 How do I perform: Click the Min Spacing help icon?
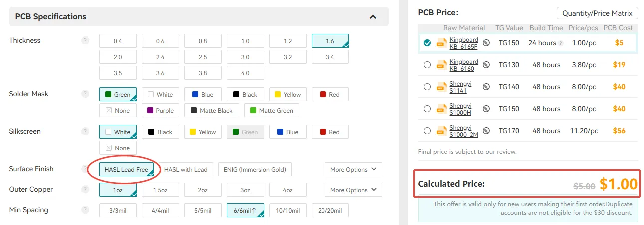coord(85,210)
